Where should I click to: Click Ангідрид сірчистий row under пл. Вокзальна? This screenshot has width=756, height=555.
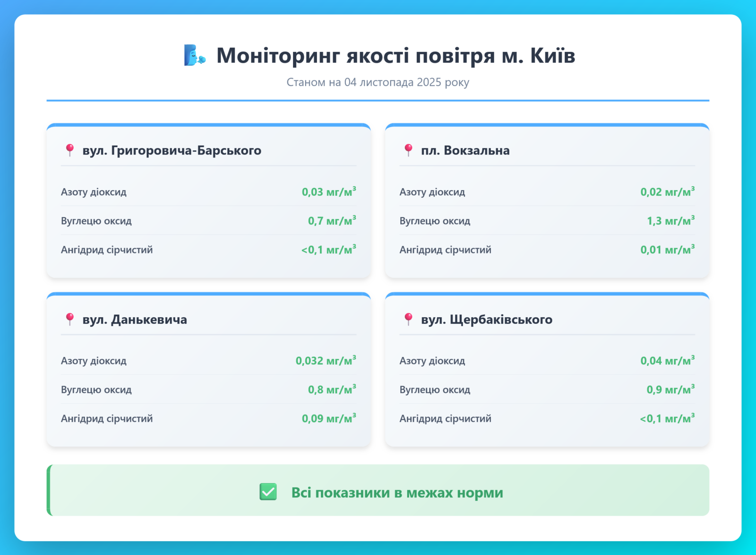[445, 250]
